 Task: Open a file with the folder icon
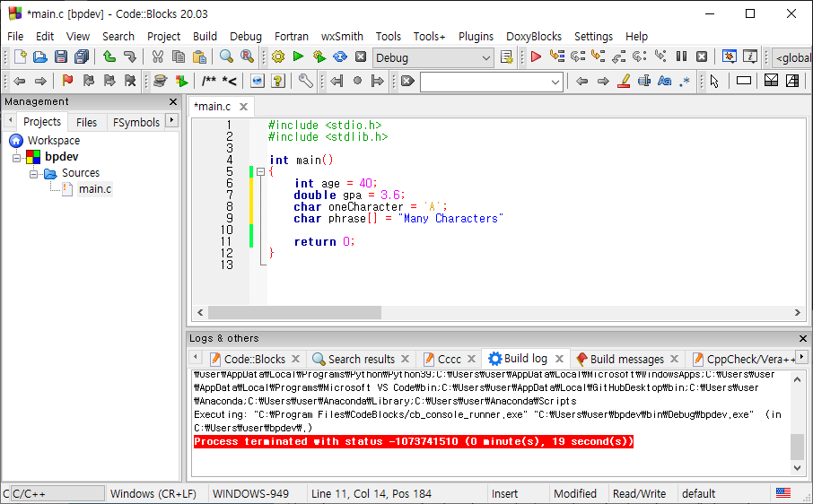tap(40, 57)
